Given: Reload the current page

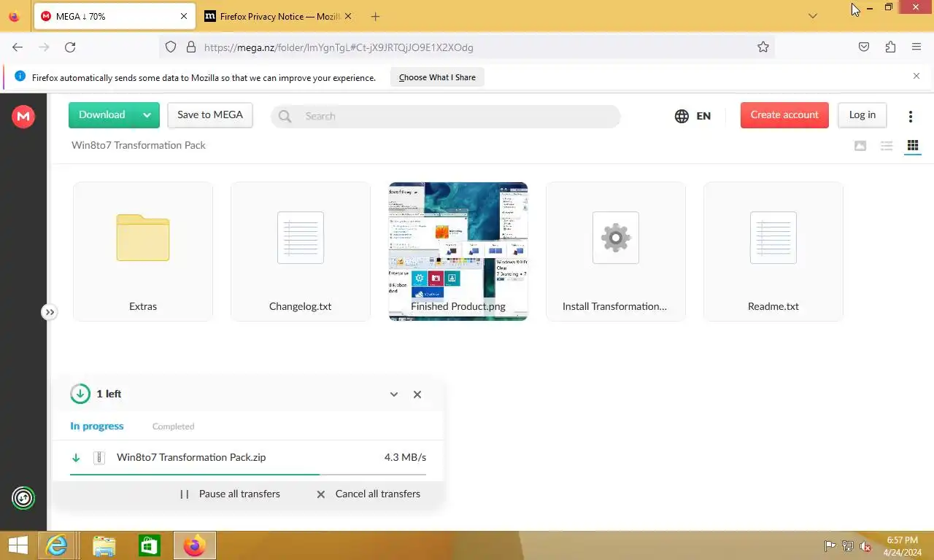Looking at the screenshot, I should (70, 47).
